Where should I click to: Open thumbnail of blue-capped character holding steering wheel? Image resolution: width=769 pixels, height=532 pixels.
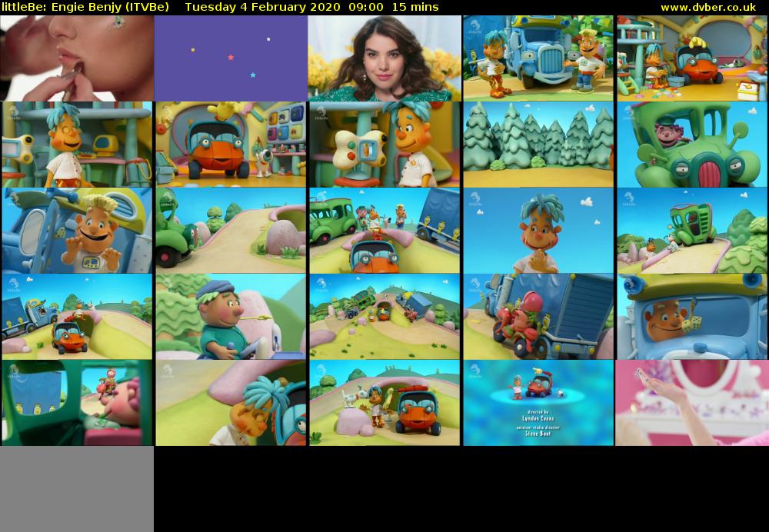(231, 317)
